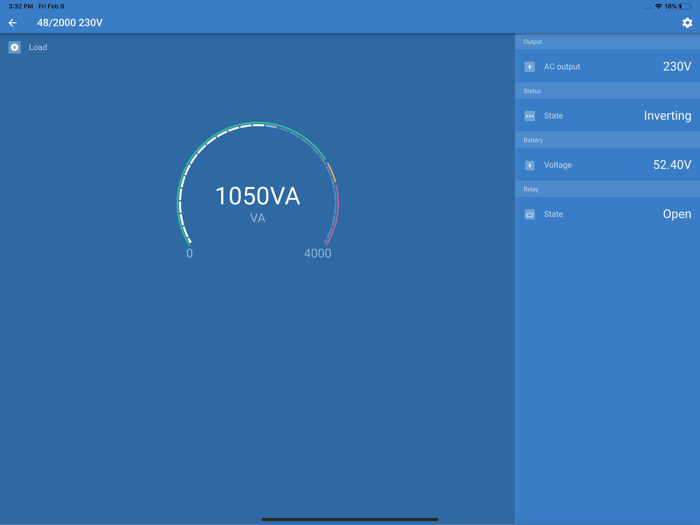This screenshot has width=700, height=525.
Task: Click the Open relay state value
Action: click(677, 214)
